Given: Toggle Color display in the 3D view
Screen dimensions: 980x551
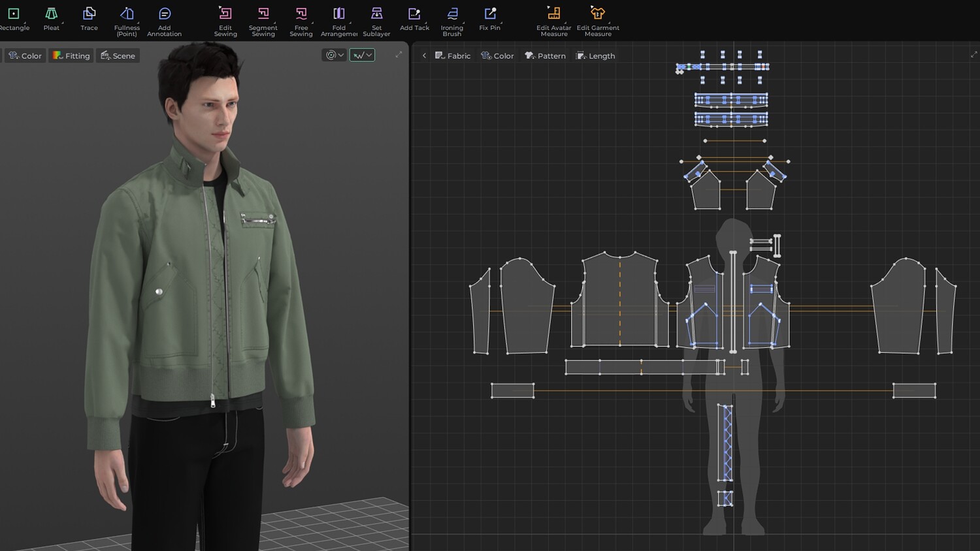Looking at the screenshot, I should click(25, 55).
